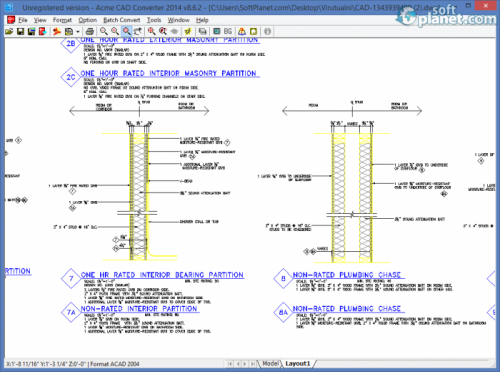Image resolution: width=500 pixels, height=372 pixels.
Task: Click 'NON-RATED PLUMBING CHASE' heading beside 8A
Action: (x=347, y=309)
